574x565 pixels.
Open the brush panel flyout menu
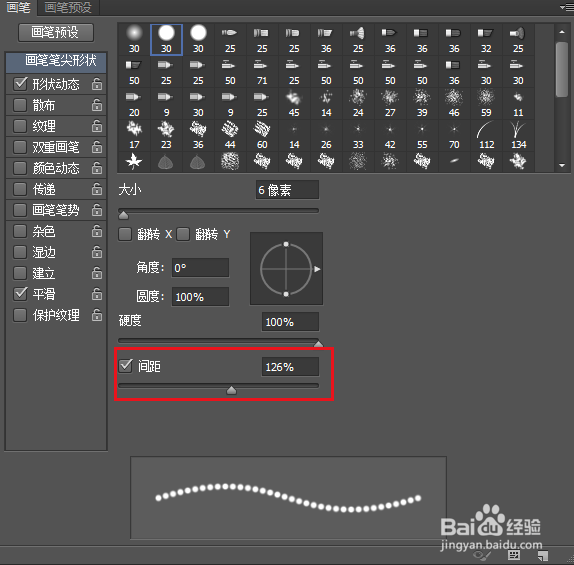tap(566, 7)
